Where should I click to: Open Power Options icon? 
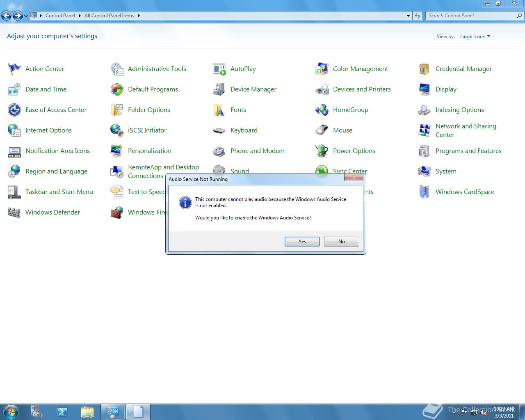coord(322,151)
